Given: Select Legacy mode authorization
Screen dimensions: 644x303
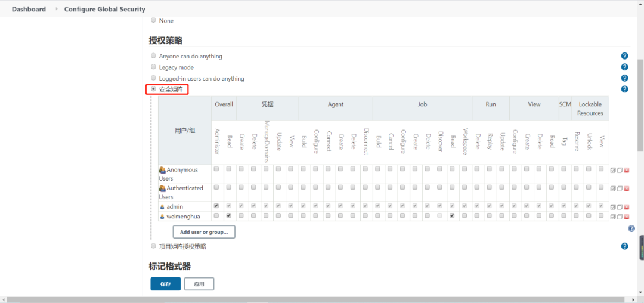Looking at the screenshot, I should coord(154,67).
